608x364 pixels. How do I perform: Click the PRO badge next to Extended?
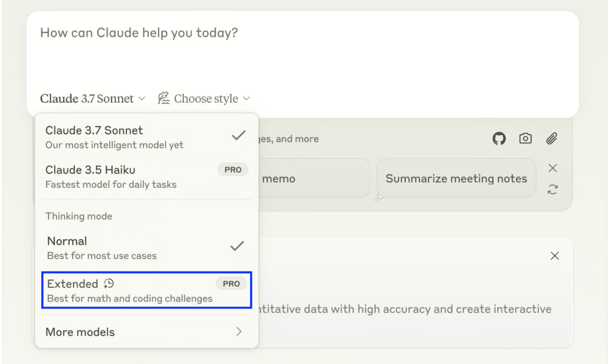click(231, 284)
